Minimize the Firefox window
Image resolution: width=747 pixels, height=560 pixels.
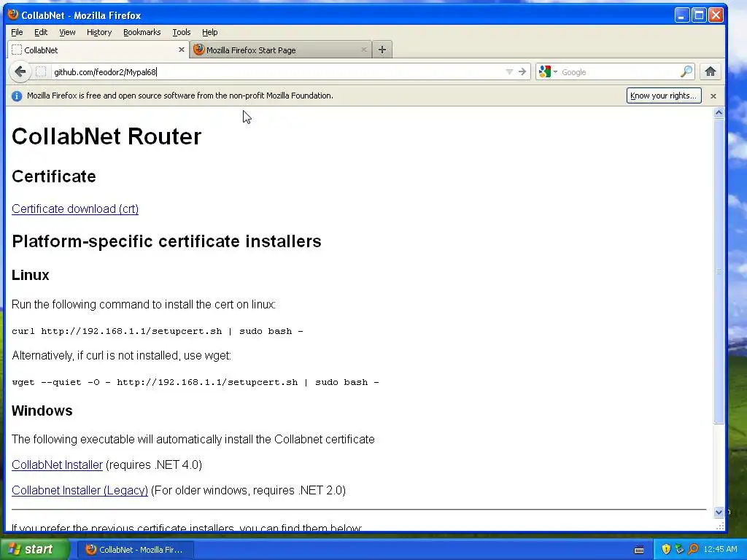[682, 15]
